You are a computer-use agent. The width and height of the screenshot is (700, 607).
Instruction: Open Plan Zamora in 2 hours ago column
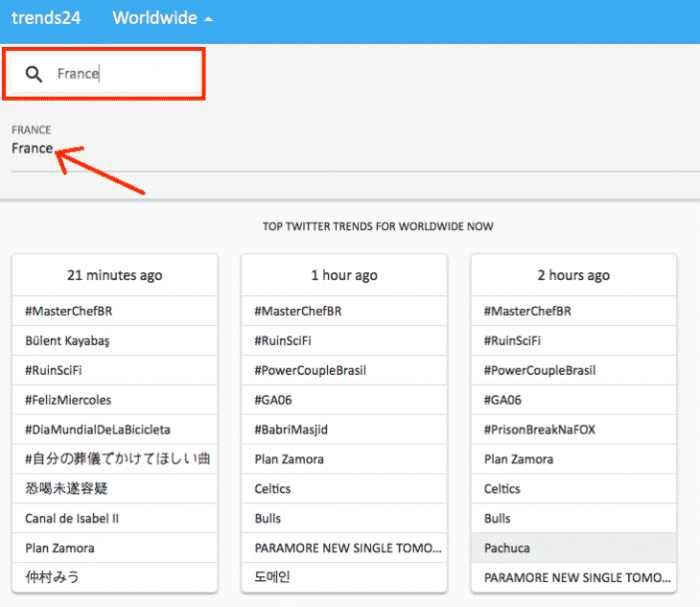(x=519, y=458)
